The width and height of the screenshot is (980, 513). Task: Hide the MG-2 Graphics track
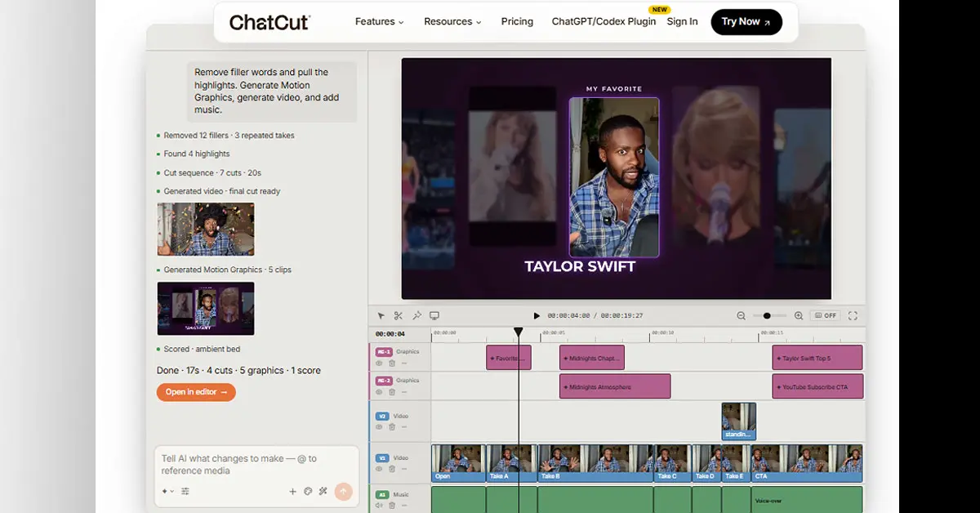point(379,392)
